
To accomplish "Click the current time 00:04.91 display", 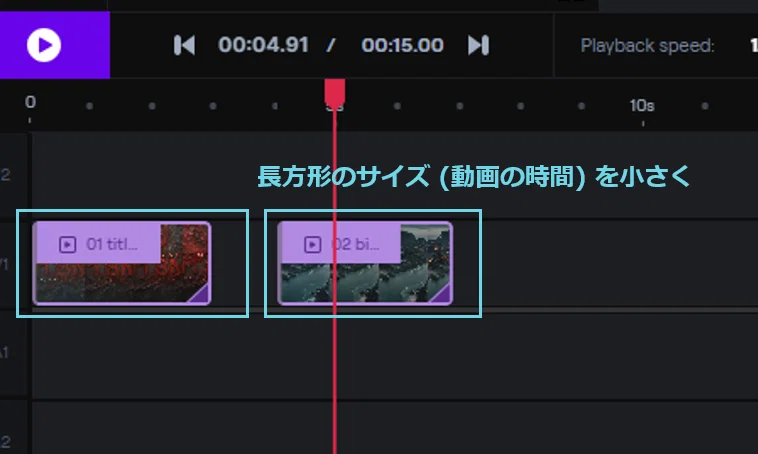I will [x=263, y=45].
